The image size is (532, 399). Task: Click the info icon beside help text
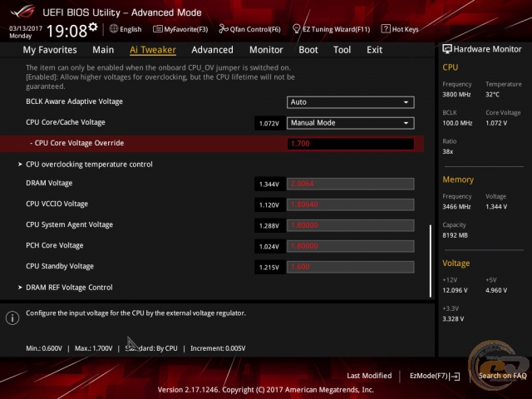[12, 318]
